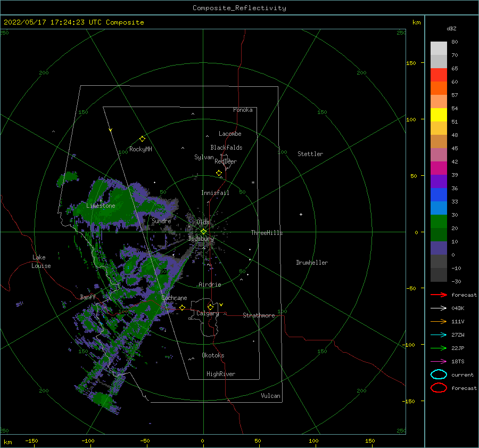
Task: Click the Cochrane label
Action: 174,298
